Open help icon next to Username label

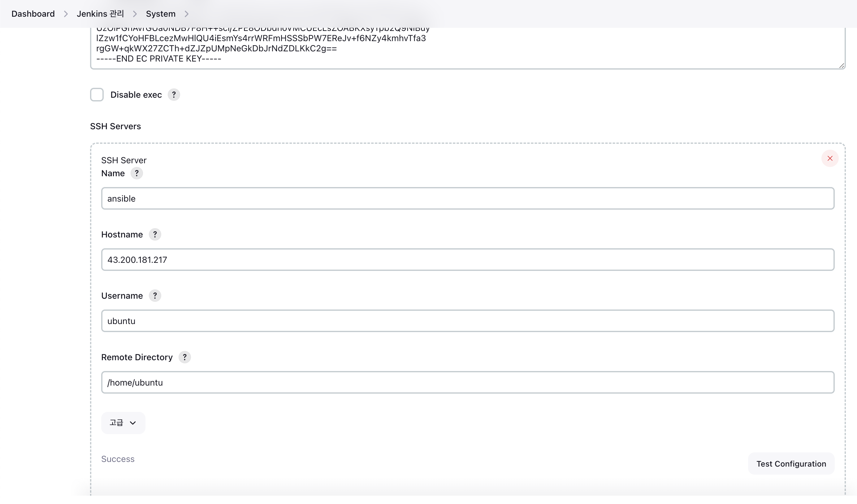point(155,296)
